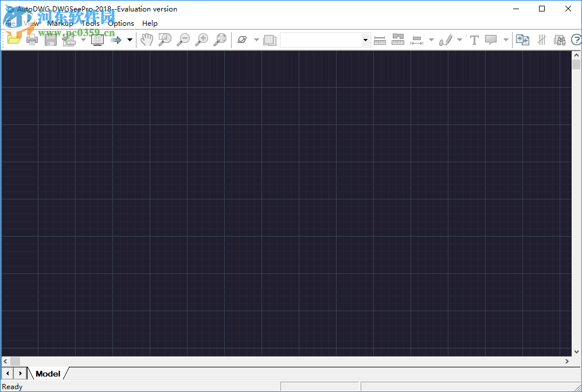582x392 pixels.
Task: Click the measure distance ruler icon
Action: point(380,40)
